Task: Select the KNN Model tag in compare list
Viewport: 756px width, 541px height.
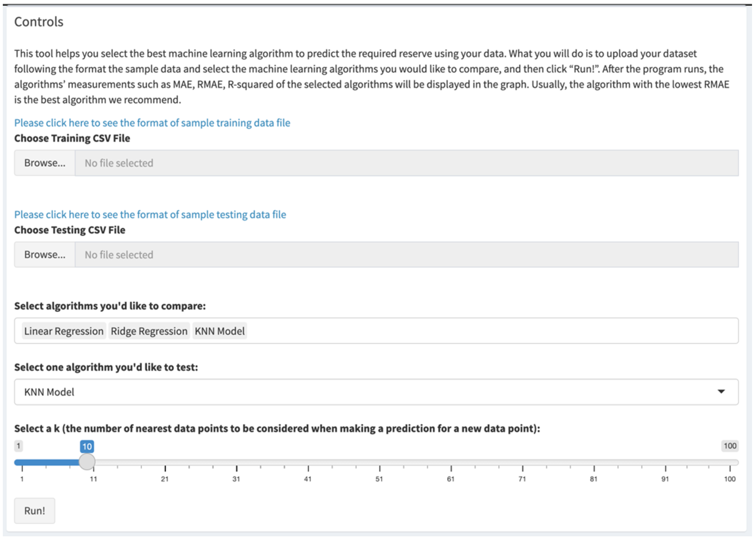Action: click(x=220, y=331)
